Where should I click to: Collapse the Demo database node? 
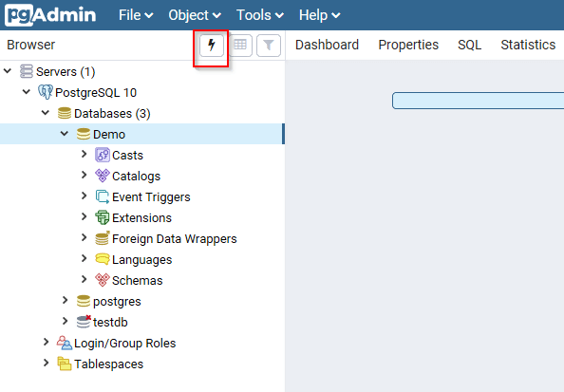pos(65,134)
